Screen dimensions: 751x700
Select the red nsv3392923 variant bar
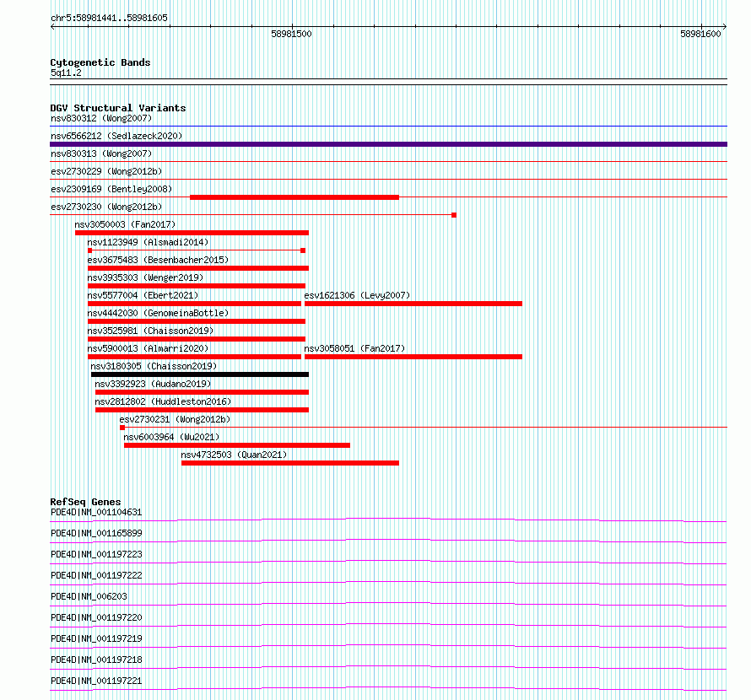click(203, 392)
